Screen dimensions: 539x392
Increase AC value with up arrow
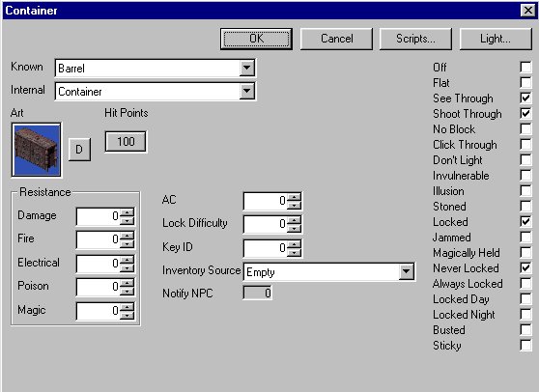point(294,197)
